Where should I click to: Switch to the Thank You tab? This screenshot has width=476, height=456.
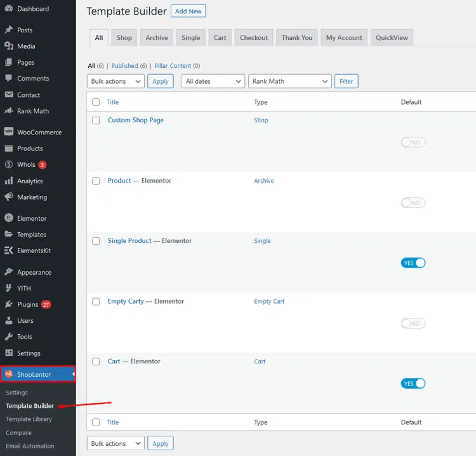[297, 37]
